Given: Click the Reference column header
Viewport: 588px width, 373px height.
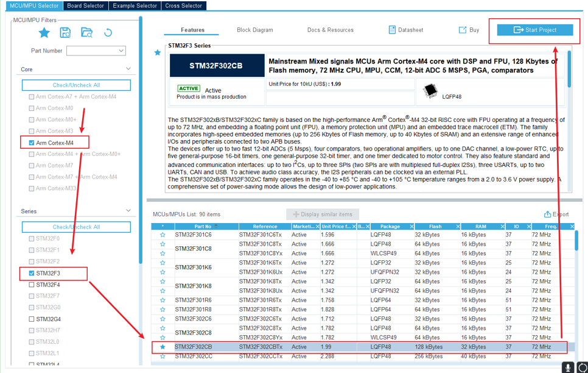Looking at the screenshot, I should pyautogui.click(x=265, y=227).
